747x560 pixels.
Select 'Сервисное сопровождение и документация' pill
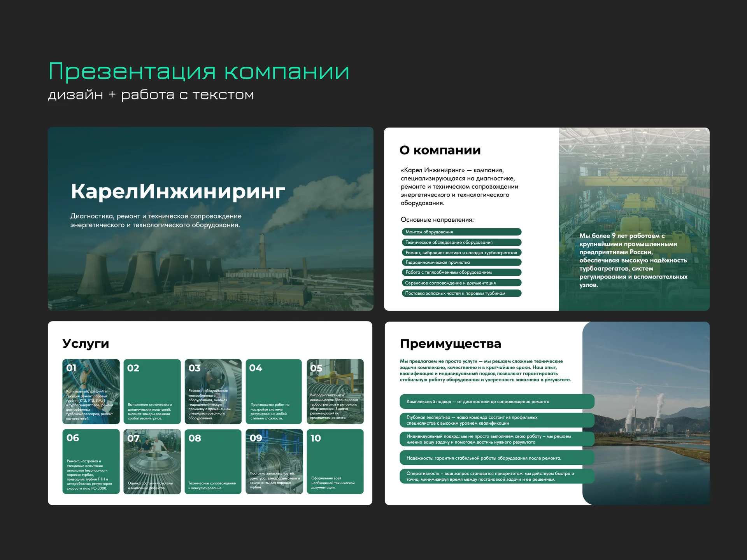tap(461, 283)
